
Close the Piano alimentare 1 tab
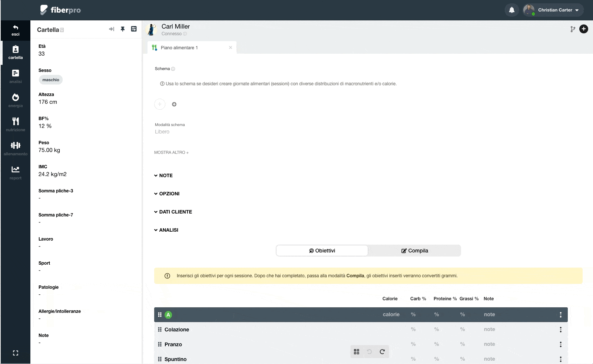231,47
